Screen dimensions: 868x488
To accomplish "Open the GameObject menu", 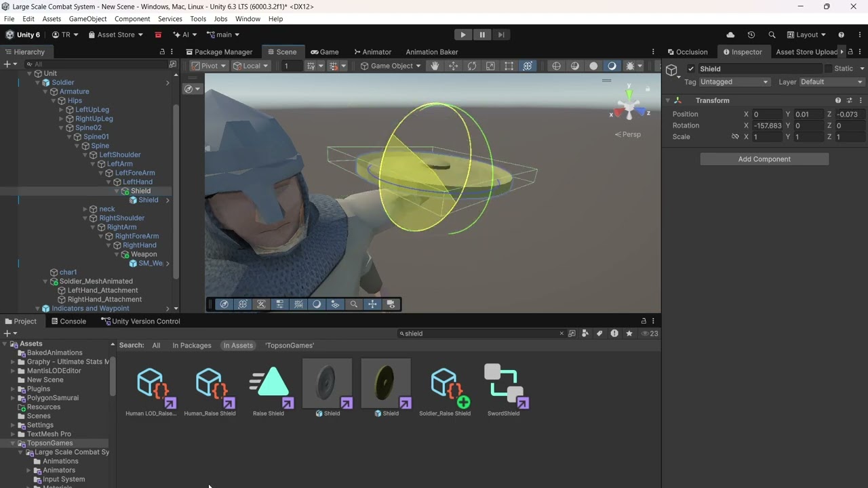I will (87, 19).
